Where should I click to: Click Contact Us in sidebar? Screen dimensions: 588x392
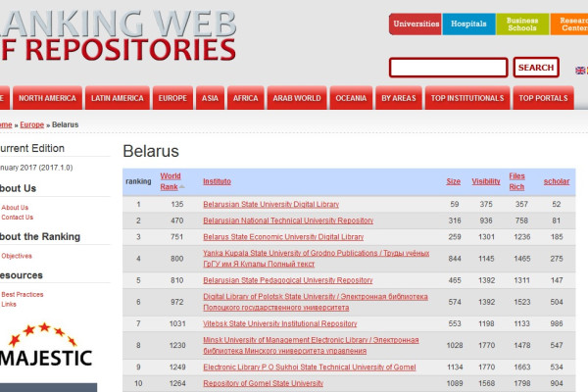[x=18, y=218]
